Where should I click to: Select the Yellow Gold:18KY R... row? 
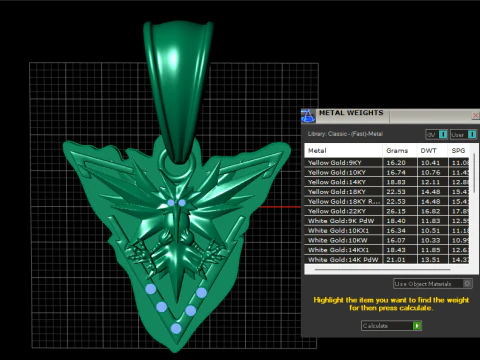click(387, 201)
